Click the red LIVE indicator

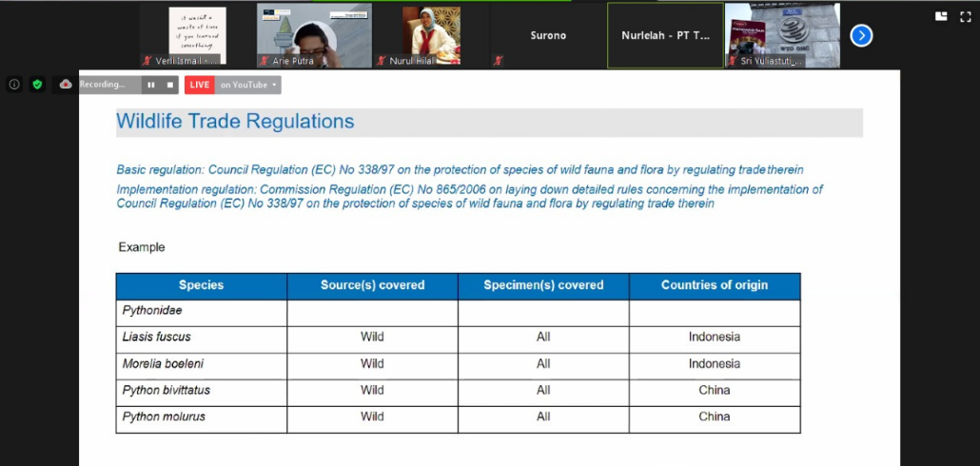199,85
